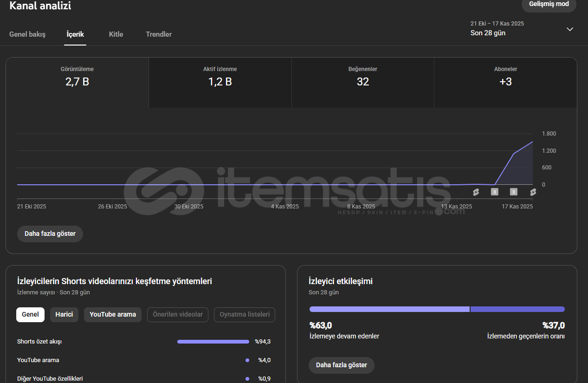Switch to the Genel bakış tab
Screen dimensions: 588x383
pyautogui.click(x=27, y=34)
